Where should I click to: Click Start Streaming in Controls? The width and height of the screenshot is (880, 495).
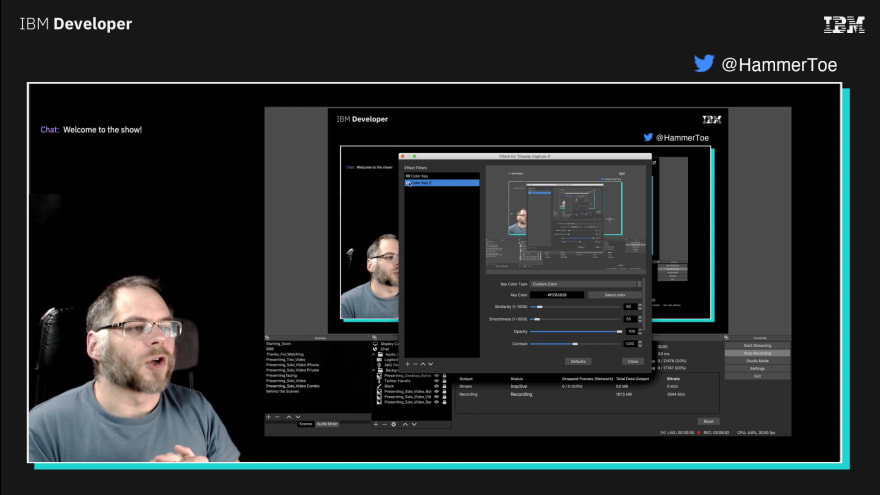(x=757, y=346)
